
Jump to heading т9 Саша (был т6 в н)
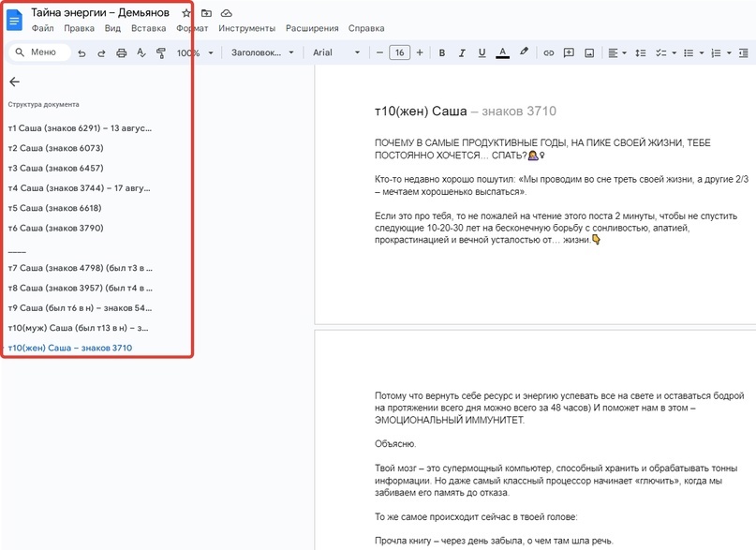80,308
